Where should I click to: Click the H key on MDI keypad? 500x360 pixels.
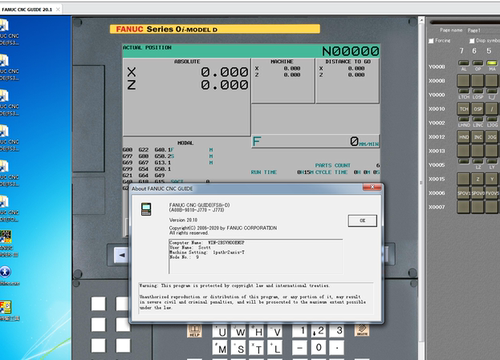point(257,332)
